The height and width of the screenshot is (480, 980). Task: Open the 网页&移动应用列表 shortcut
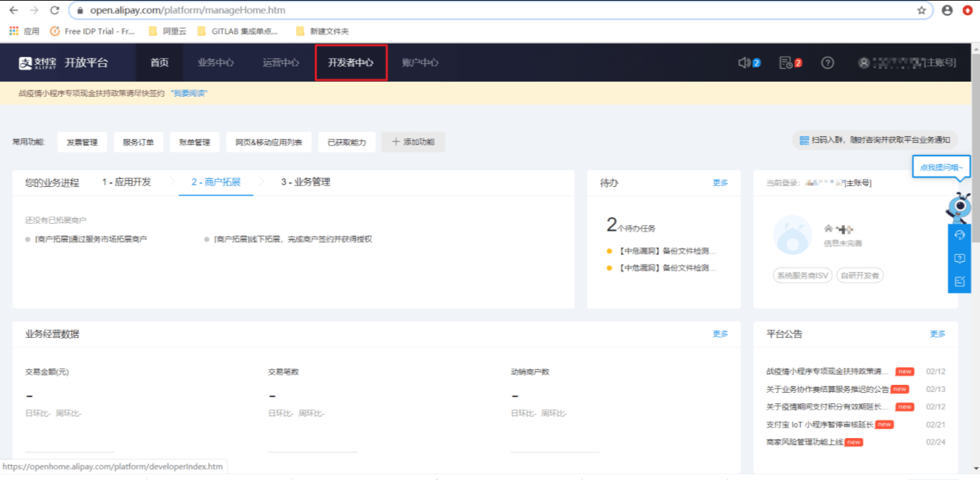[269, 142]
